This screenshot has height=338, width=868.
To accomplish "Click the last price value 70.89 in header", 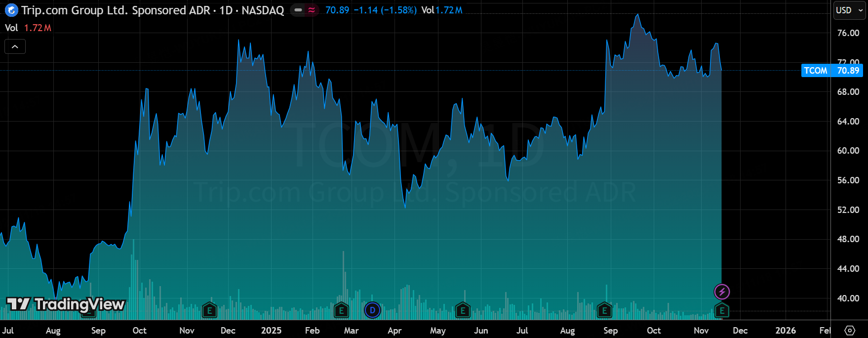I will [x=337, y=10].
